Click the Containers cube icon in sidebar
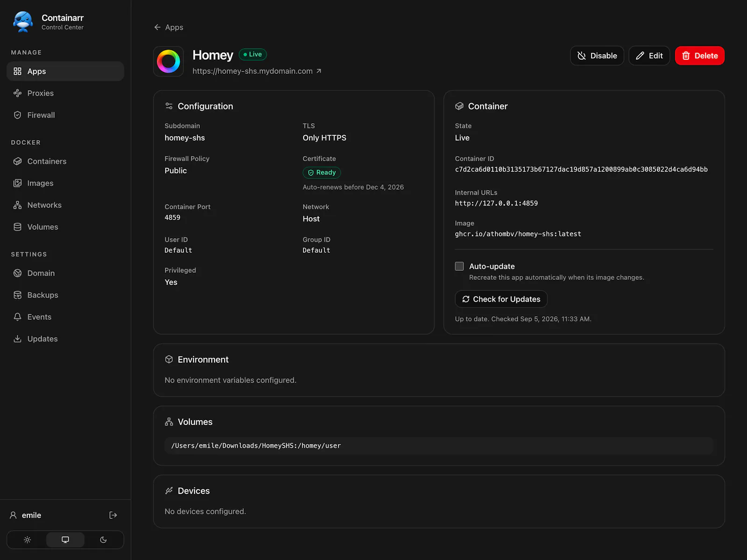Image resolution: width=747 pixels, height=560 pixels. tap(17, 161)
